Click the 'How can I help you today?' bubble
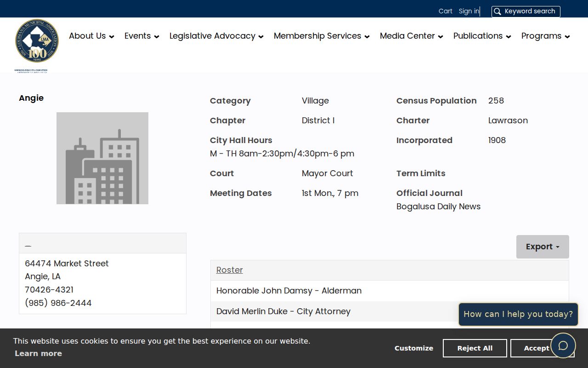588x368 pixels. pos(518,314)
